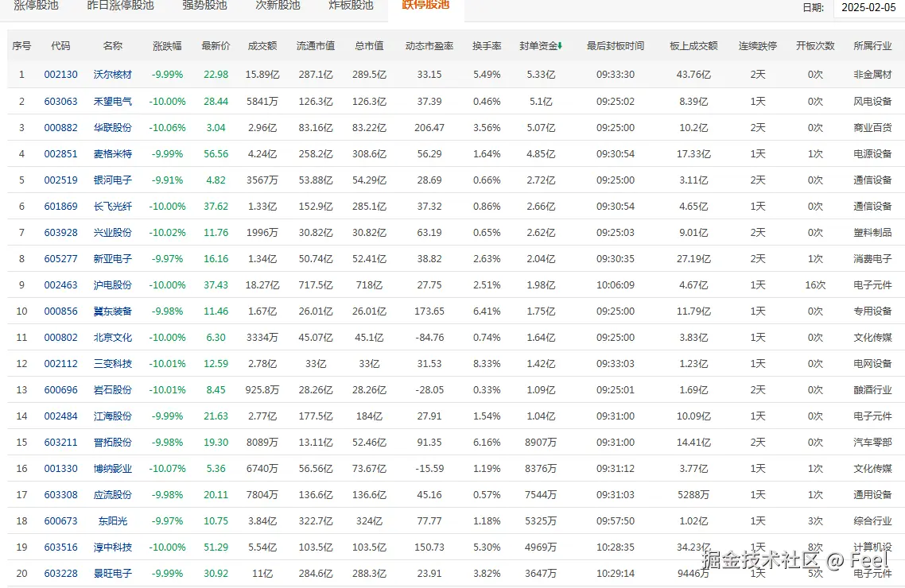Open stock code 603063 for 禾望电气

point(61,101)
